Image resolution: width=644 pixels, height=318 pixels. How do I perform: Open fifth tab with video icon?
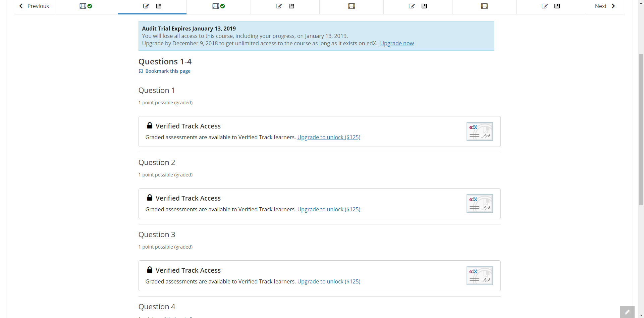click(x=352, y=6)
